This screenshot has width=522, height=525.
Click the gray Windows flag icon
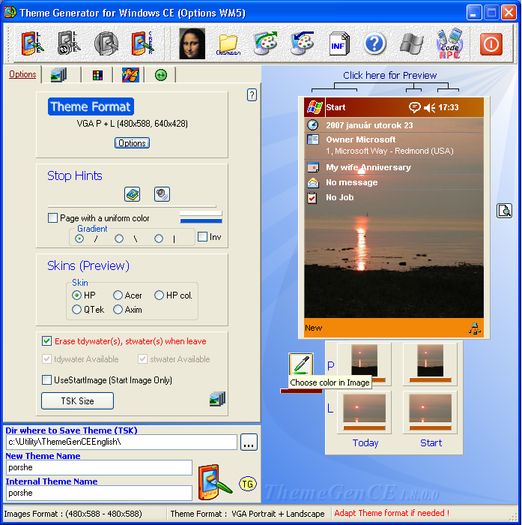(412, 44)
